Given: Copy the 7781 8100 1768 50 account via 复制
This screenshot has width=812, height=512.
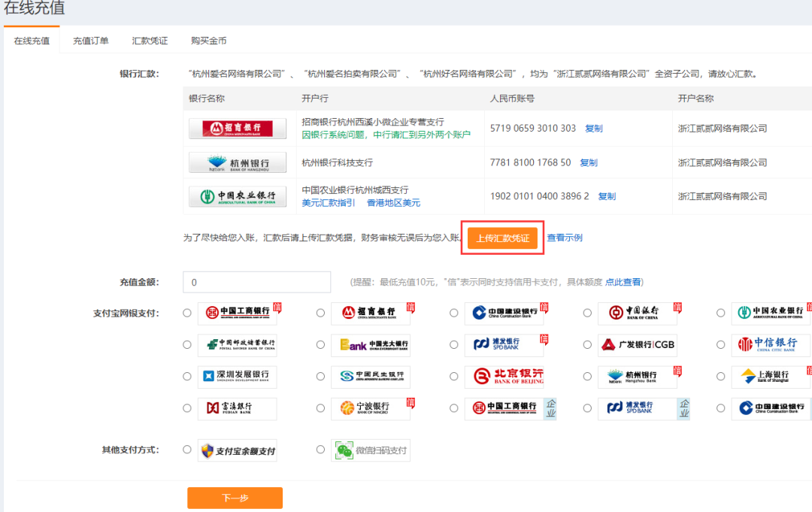Looking at the screenshot, I should coord(588,162).
